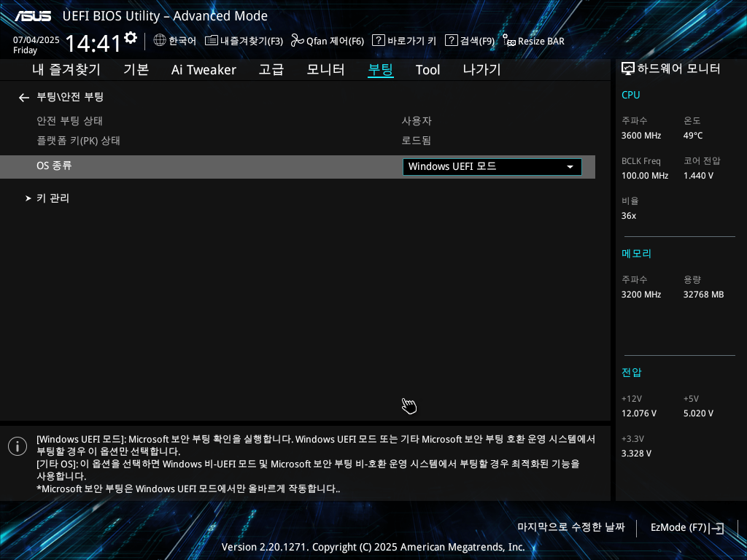Open the language selector globe icon
Image resolution: width=747 pixels, height=560 pixels.
(160, 41)
